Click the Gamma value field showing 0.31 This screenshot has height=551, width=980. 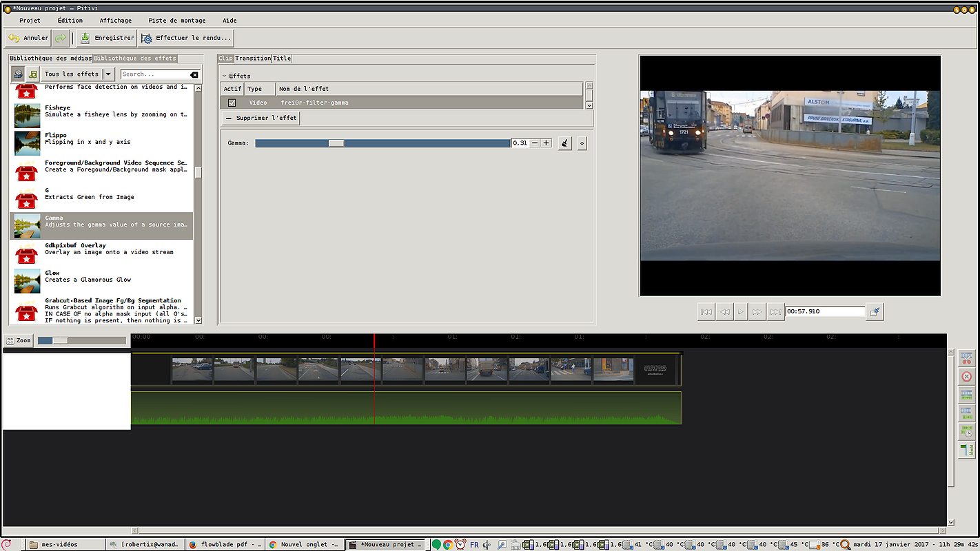coord(520,143)
